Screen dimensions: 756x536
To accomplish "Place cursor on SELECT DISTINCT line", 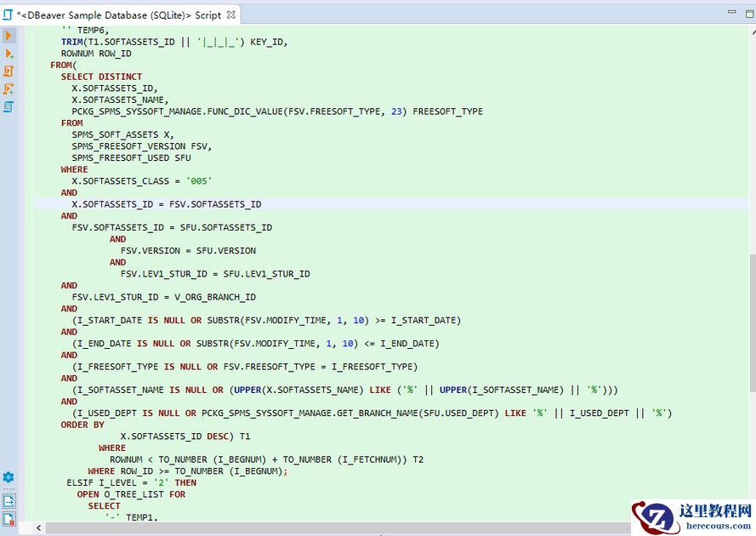I will [x=101, y=77].
